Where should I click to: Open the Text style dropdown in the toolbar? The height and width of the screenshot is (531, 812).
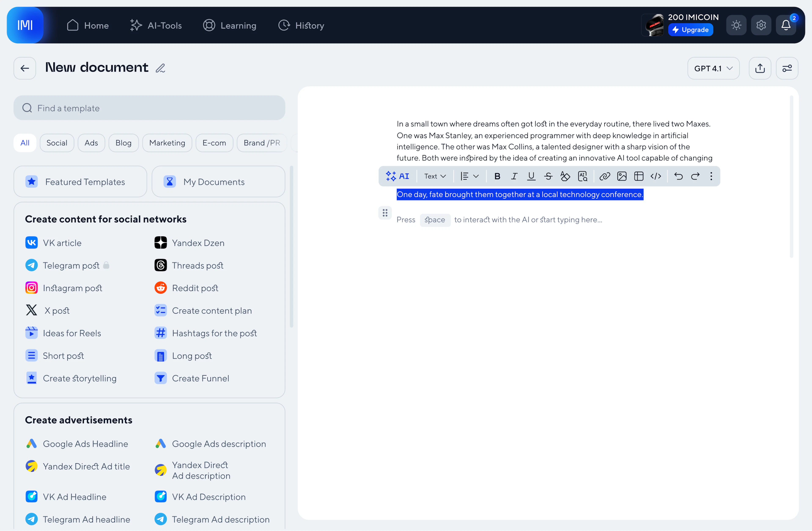click(x=434, y=176)
